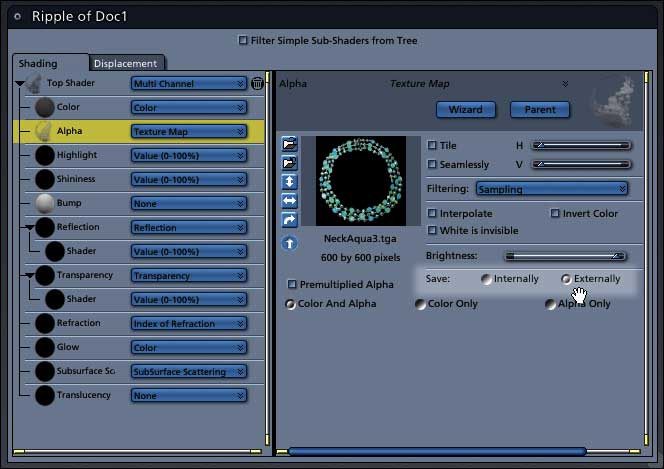Click the horizontal flip arrow icon
664x469 pixels.
[x=290, y=201]
